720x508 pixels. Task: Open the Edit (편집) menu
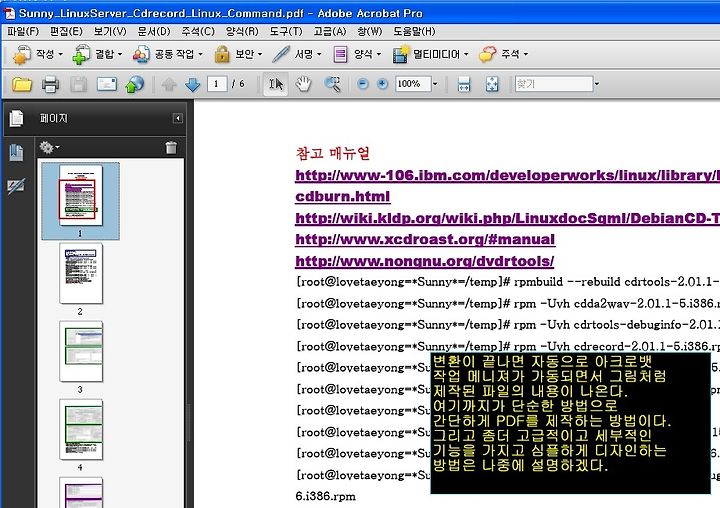click(66, 31)
